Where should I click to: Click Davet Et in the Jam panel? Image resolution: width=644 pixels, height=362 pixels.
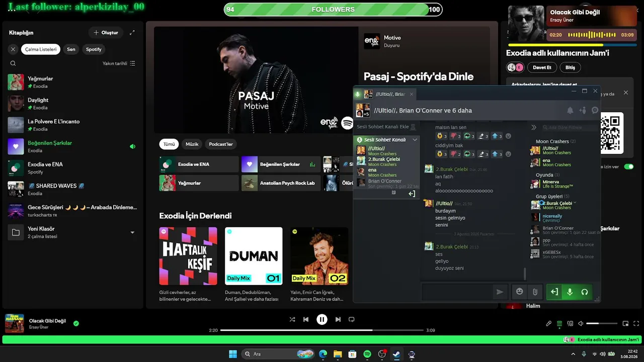[542, 67]
